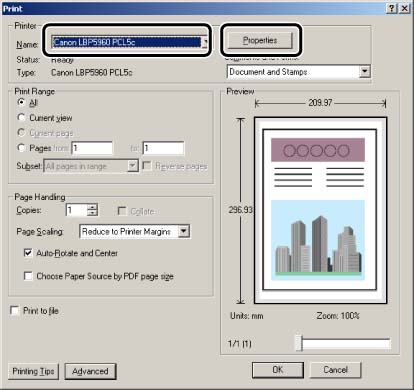Open the Subset dropdown

click(x=91, y=166)
